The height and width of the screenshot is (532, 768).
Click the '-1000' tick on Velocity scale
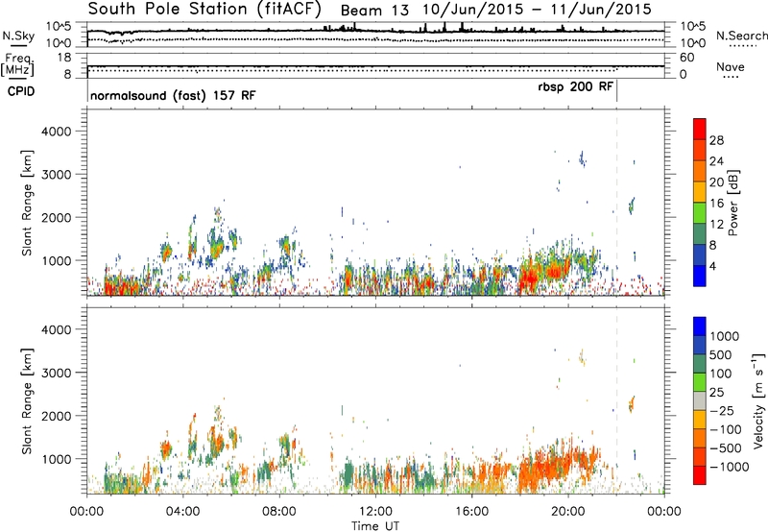[729, 467]
